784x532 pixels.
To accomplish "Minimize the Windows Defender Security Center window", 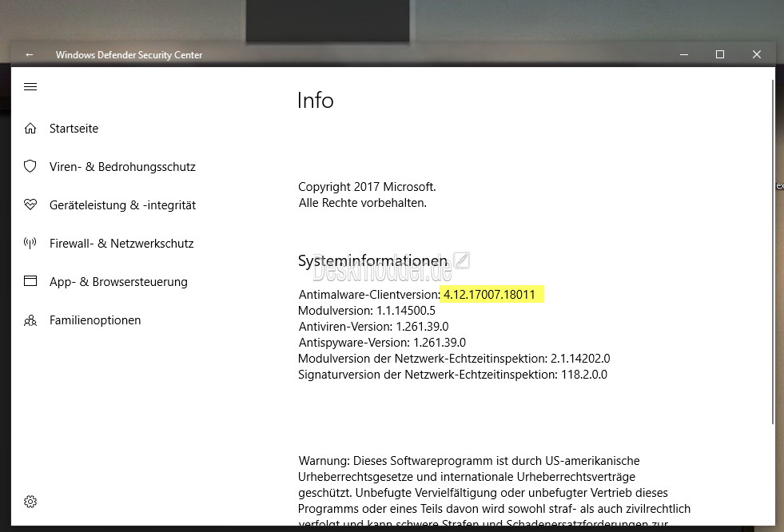I will click(x=684, y=54).
